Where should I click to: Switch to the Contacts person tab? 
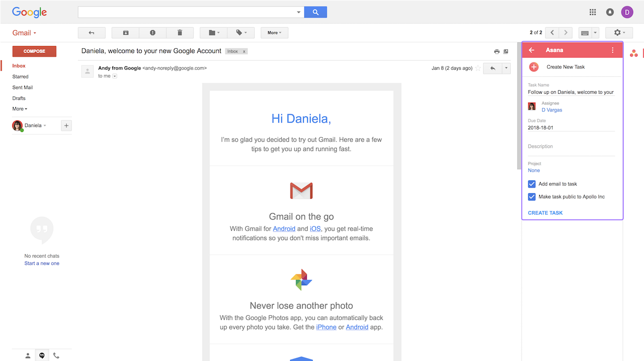28,356
